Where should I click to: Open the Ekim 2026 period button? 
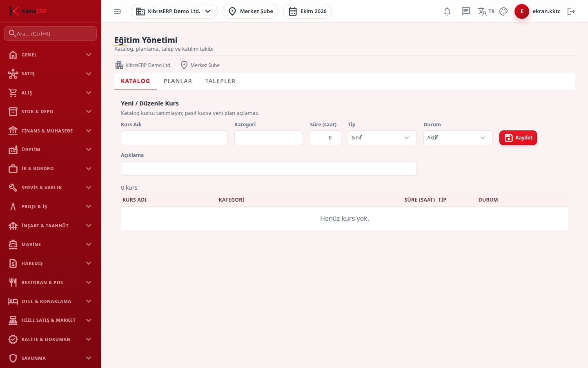307,11
